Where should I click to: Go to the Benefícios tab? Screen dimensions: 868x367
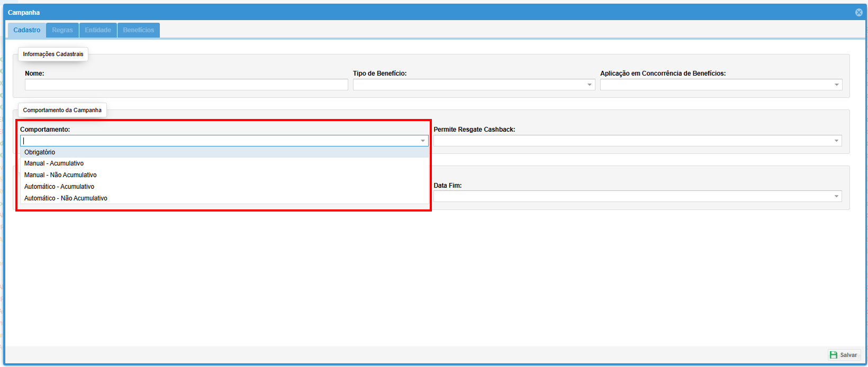click(x=139, y=30)
